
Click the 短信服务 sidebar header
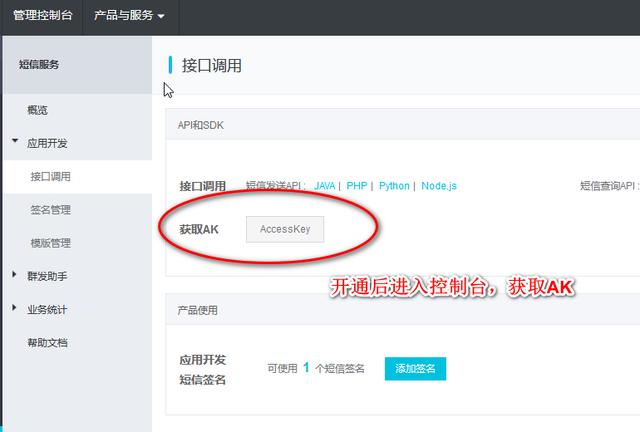click(39, 65)
